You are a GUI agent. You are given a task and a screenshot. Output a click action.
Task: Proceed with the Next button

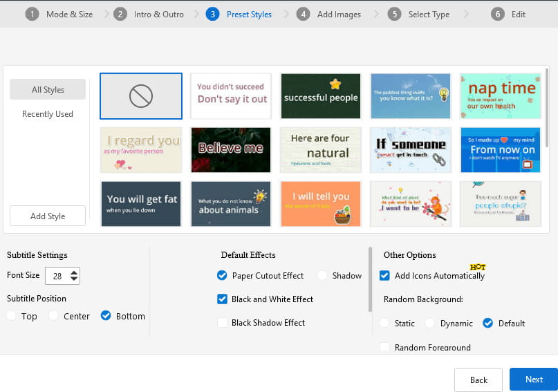click(x=533, y=380)
